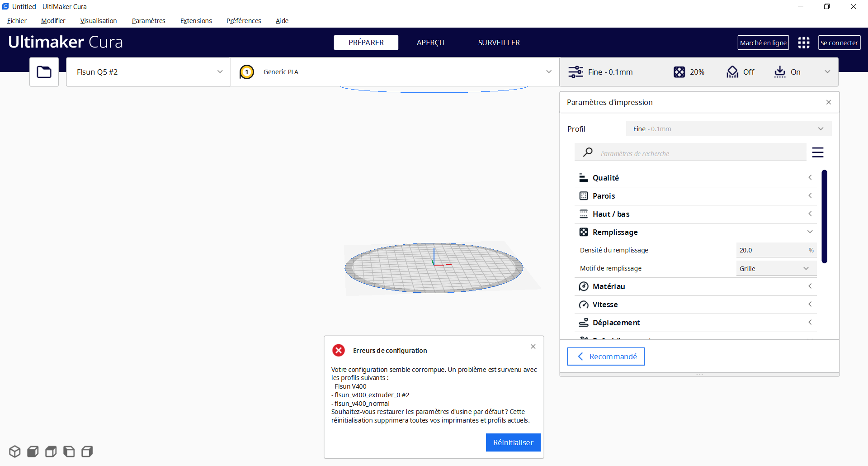868x466 pixels.
Task: Open the Motif de remplissage Grille dropdown
Action: pos(776,268)
